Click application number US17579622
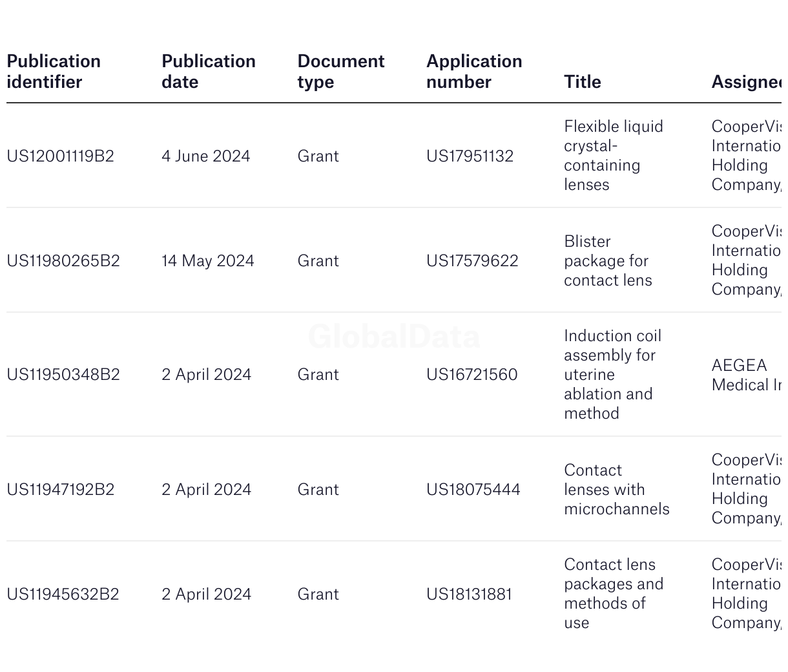Viewport: 788px width, 672px height. click(472, 261)
